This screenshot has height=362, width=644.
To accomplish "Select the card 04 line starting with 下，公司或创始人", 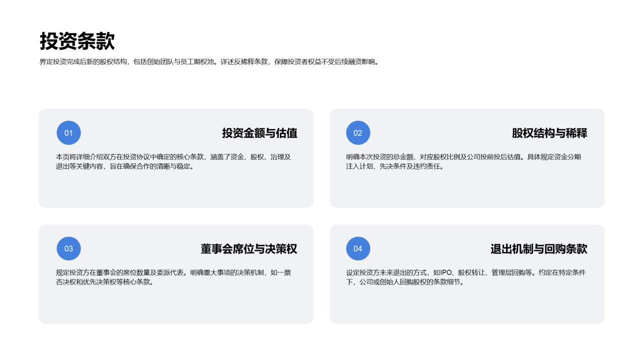I will 405,282.
